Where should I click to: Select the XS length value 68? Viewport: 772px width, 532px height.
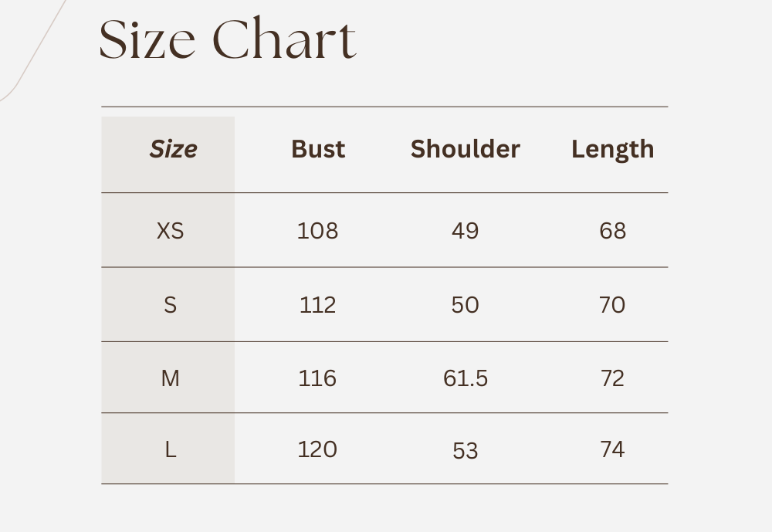[x=612, y=231]
